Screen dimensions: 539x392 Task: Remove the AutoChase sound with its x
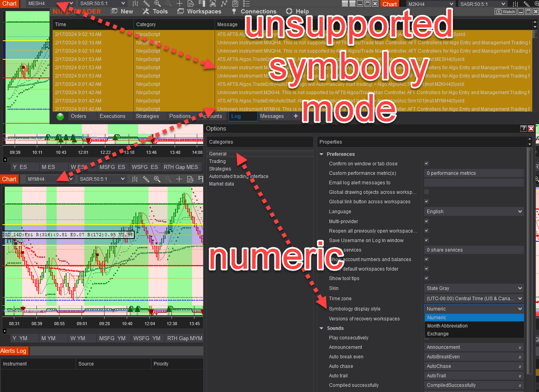pos(520,366)
